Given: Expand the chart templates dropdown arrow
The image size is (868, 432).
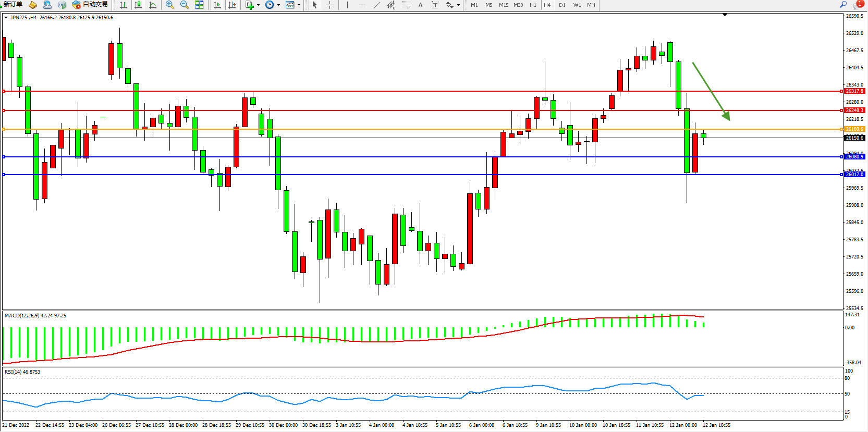Looking at the screenshot, I should (x=299, y=5).
